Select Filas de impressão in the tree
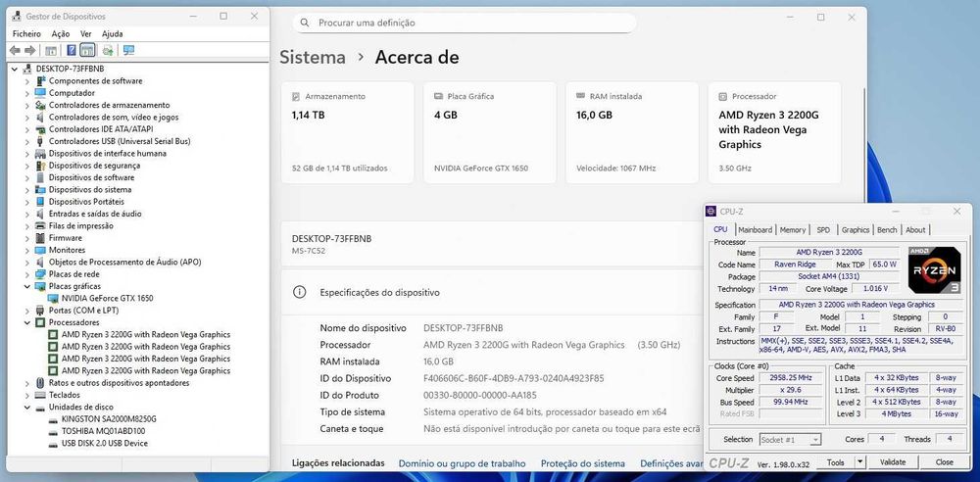 click(81, 225)
